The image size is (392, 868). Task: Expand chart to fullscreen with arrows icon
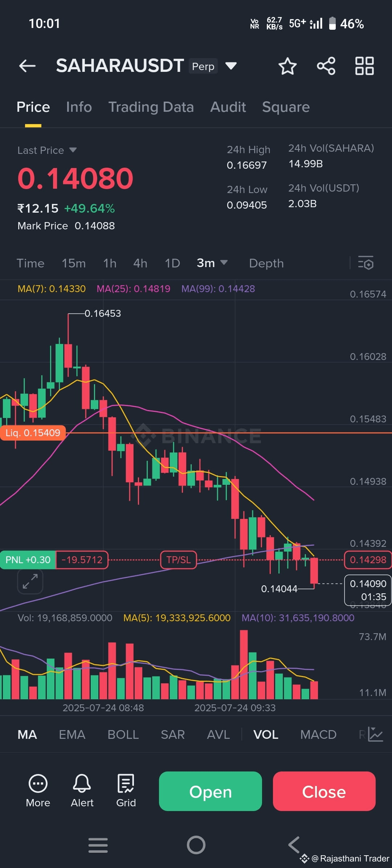pyautogui.click(x=30, y=581)
